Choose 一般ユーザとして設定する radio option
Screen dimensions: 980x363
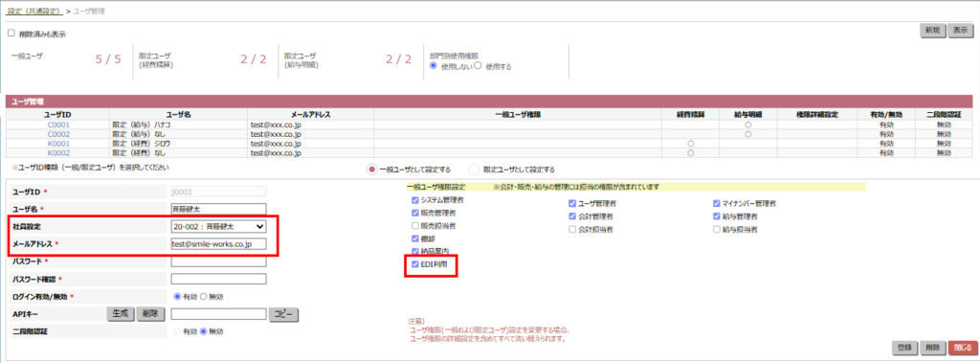tap(372, 169)
